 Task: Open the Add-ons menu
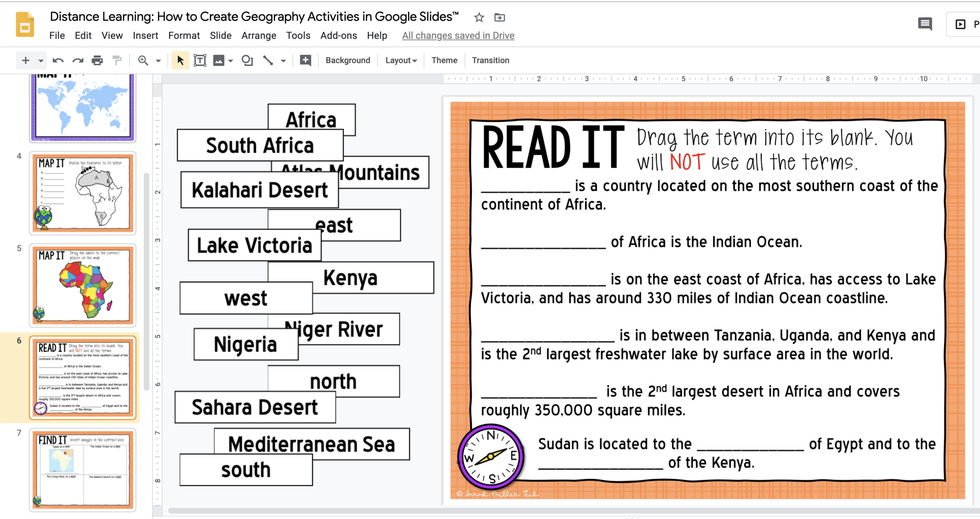tap(338, 36)
